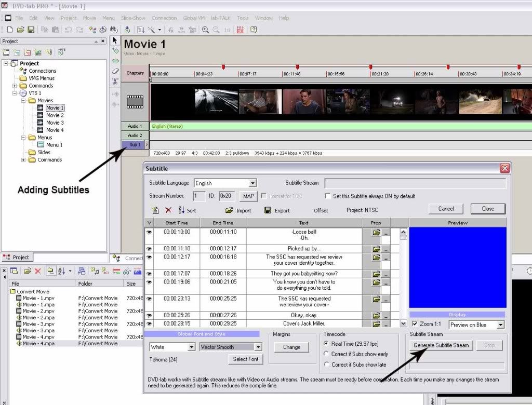The width and height of the screenshot is (532, 405).
Task: Click the zoom in magnifier icon
Action: (205, 30)
